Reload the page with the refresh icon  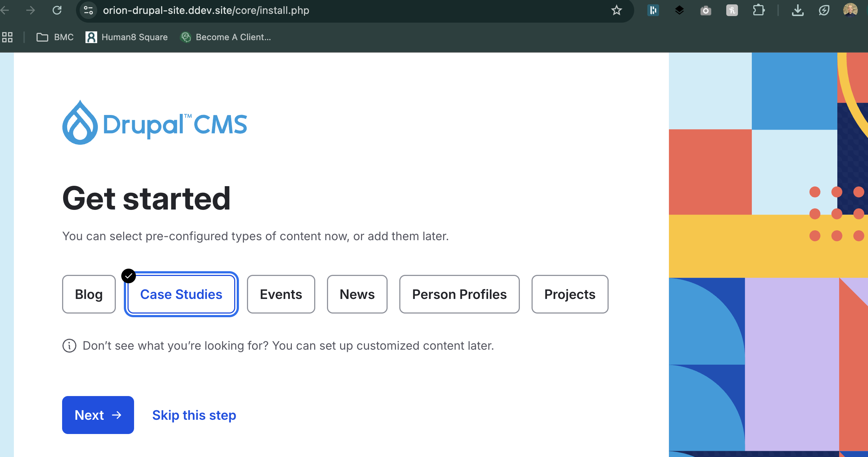tap(57, 10)
